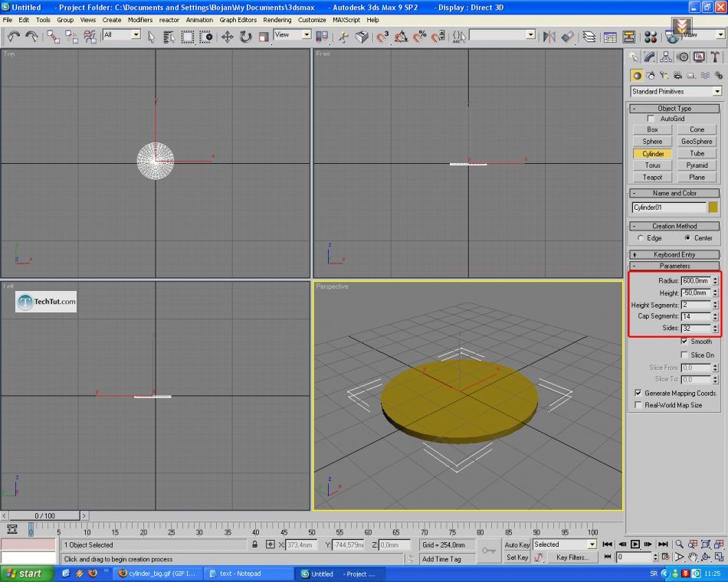Image resolution: width=728 pixels, height=582 pixels.
Task: Enable the AutoGrid checkbox
Action: (x=651, y=119)
